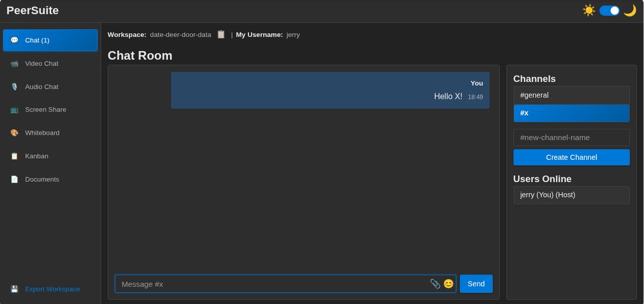Switch to the #general channel
Viewport: 644px width, 304px height.
click(x=571, y=95)
